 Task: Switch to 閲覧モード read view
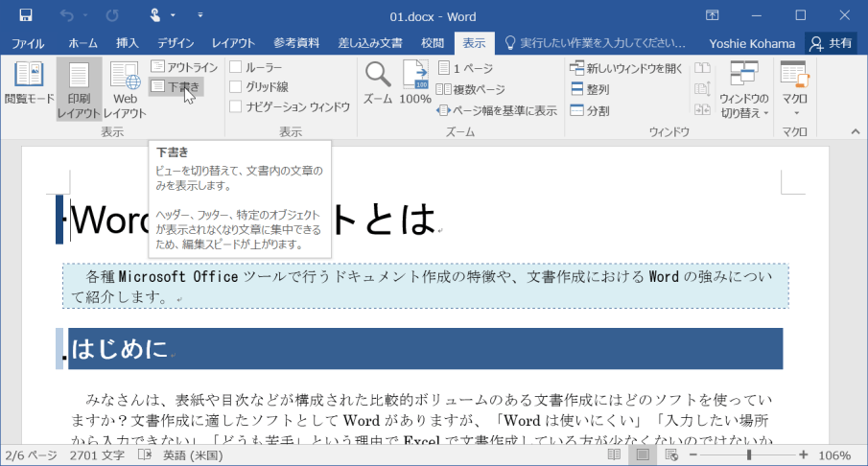point(29,83)
